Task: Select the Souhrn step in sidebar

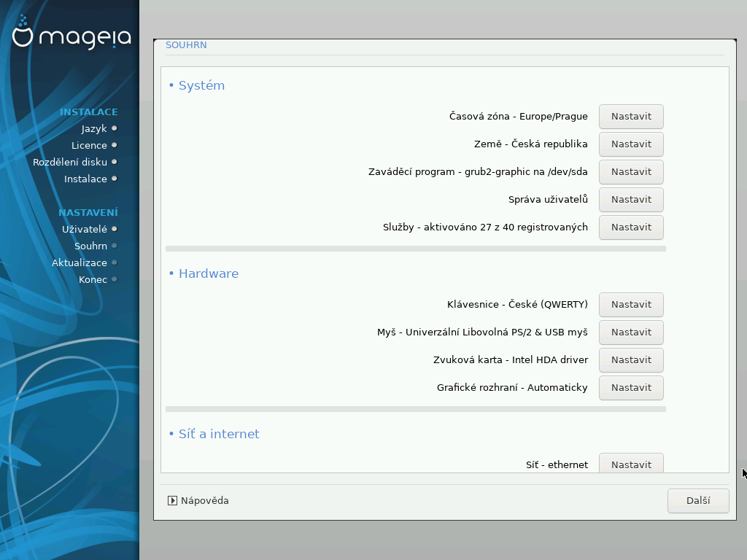Action: [90, 246]
